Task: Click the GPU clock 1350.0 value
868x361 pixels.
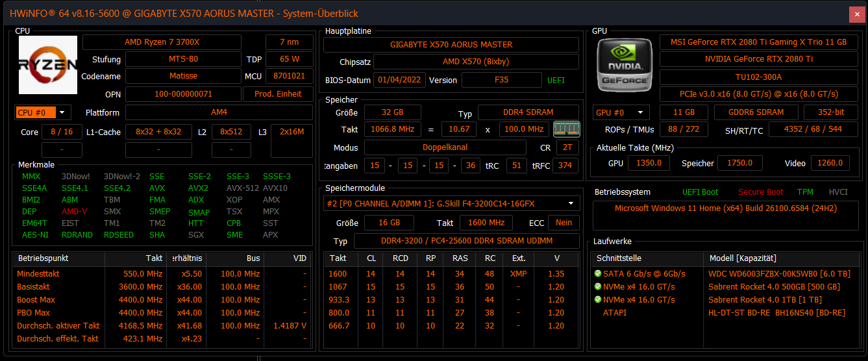Action: 649,163
